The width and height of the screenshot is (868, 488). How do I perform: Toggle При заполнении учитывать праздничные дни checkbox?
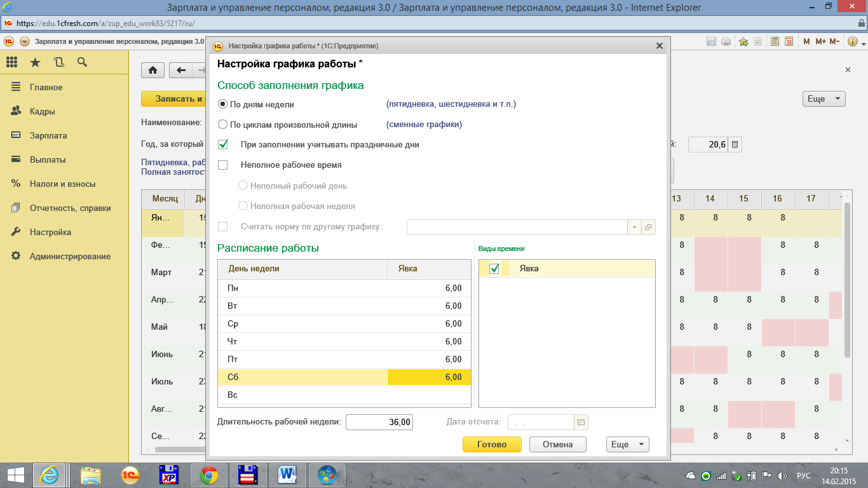[x=223, y=144]
